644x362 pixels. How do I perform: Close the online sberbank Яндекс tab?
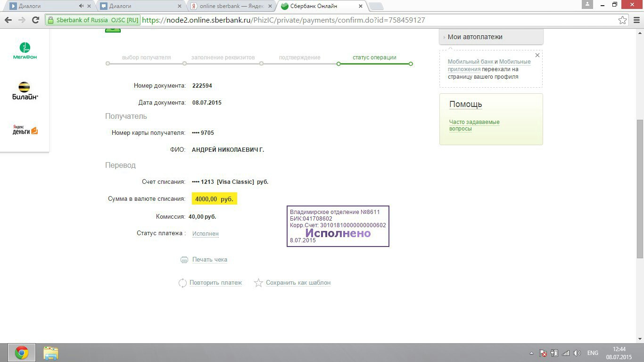click(x=270, y=6)
